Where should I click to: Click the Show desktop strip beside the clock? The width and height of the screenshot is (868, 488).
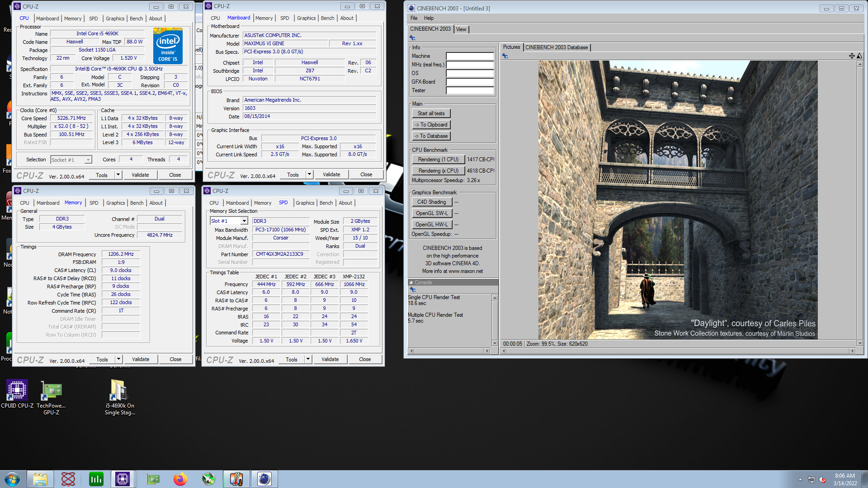[x=864, y=479]
